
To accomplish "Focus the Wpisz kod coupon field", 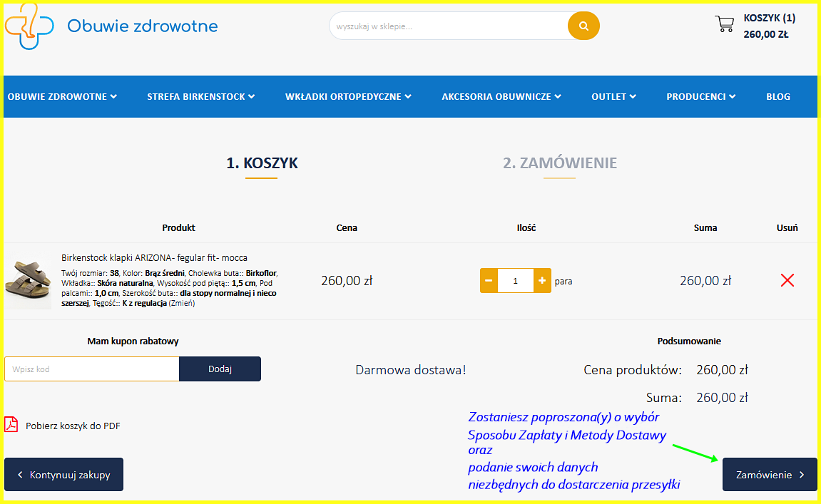I will [x=91, y=369].
